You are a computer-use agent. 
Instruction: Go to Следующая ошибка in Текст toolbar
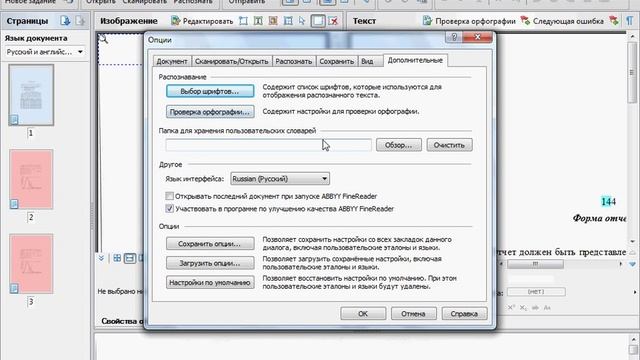pyautogui.click(x=562, y=21)
